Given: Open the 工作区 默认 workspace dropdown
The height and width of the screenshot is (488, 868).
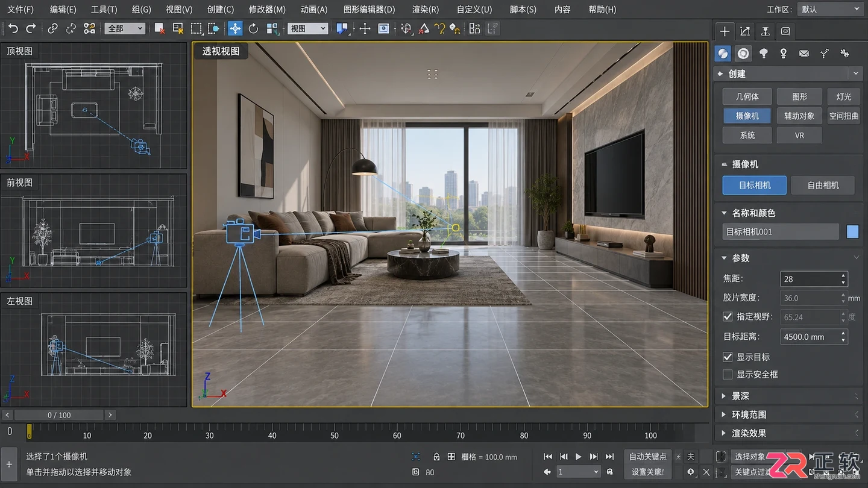Looking at the screenshot, I should point(831,9).
